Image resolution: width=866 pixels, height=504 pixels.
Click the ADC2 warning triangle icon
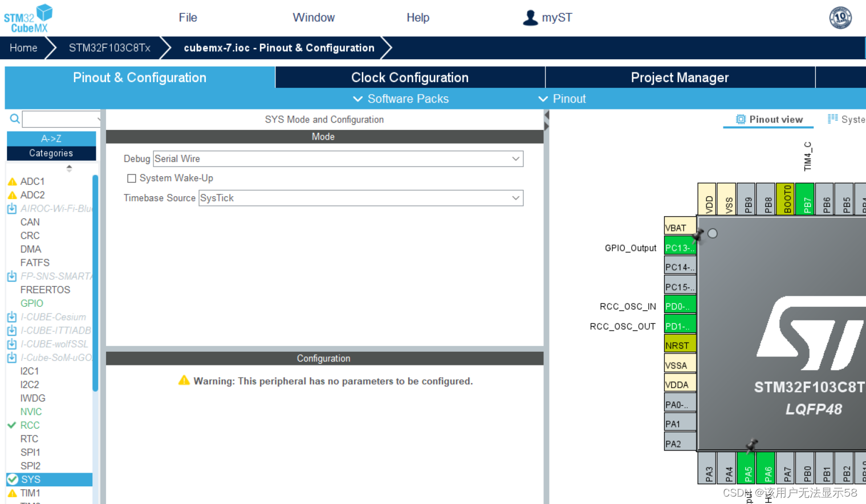tap(13, 195)
